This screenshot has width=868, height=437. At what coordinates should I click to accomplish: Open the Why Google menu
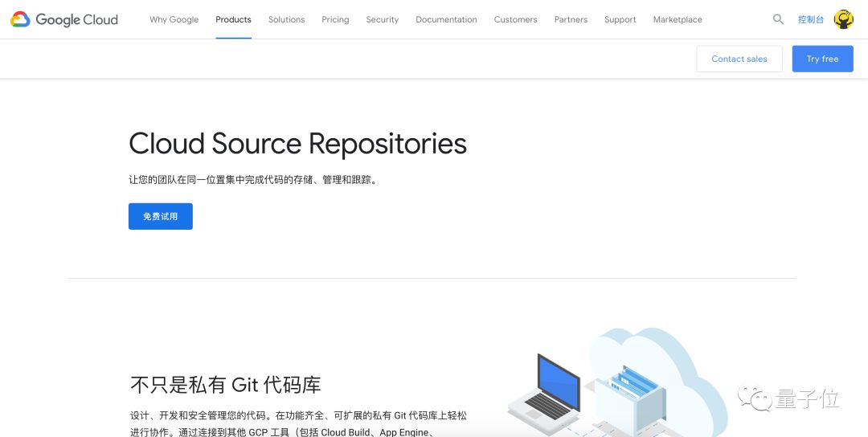(174, 19)
